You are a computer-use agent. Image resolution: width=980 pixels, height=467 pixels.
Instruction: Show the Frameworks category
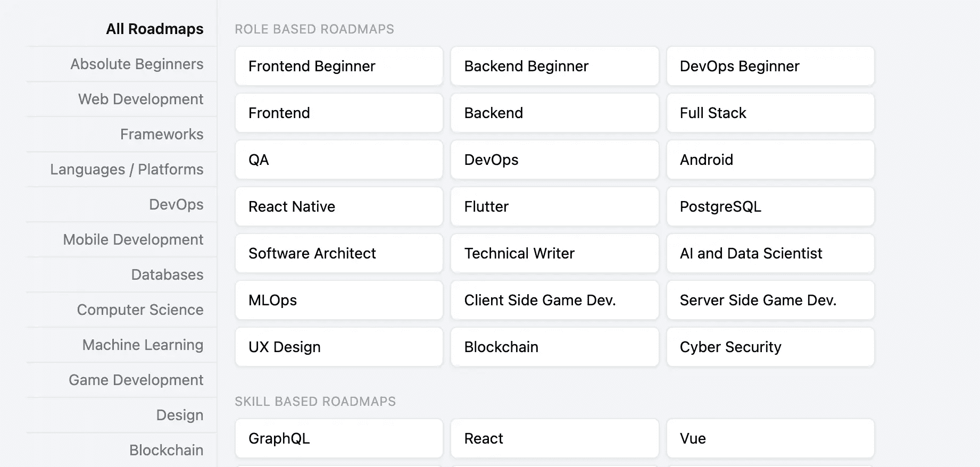pyautogui.click(x=162, y=134)
